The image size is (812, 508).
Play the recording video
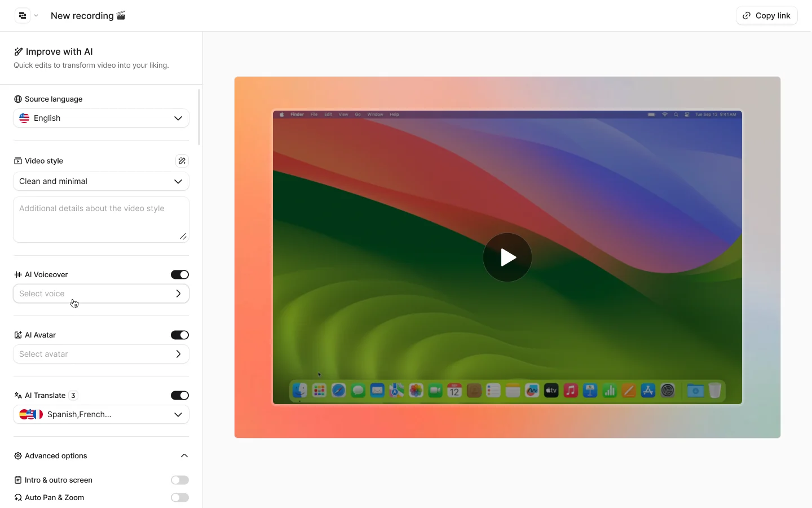(x=507, y=257)
